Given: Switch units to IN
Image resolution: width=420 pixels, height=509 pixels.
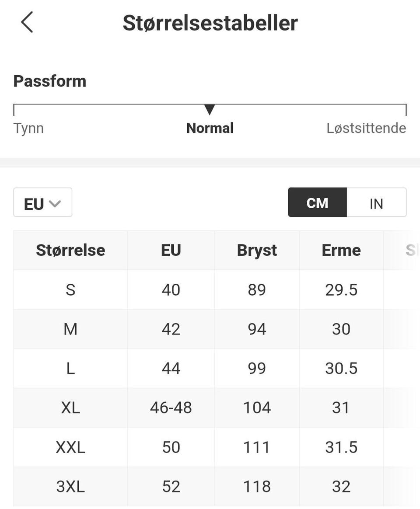Looking at the screenshot, I should click(x=376, y=203).
